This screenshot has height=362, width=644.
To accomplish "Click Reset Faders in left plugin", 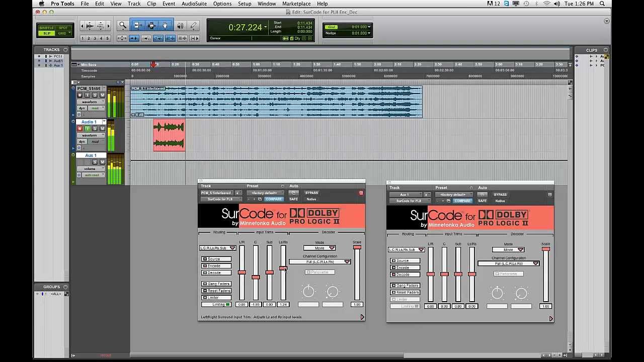I will [216, 291].
